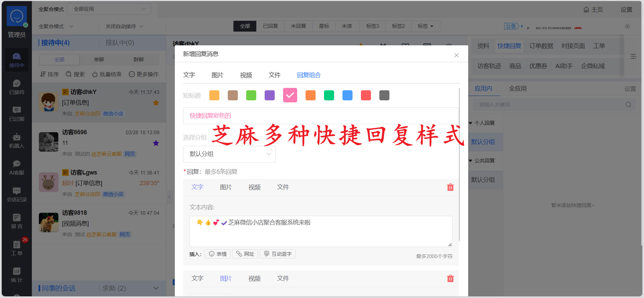Open the AI客服 sidebar icon
This screenshot has width=644, height=298.
[17, 167]
